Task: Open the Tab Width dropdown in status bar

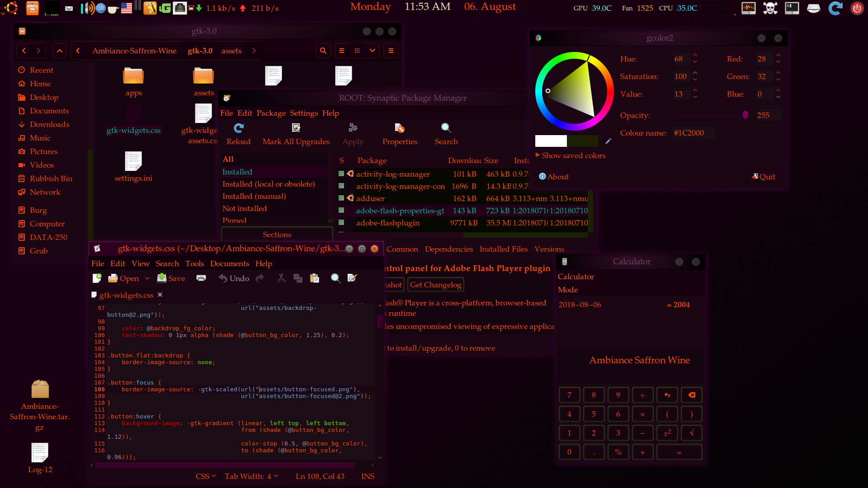Action: coord(251,476)
